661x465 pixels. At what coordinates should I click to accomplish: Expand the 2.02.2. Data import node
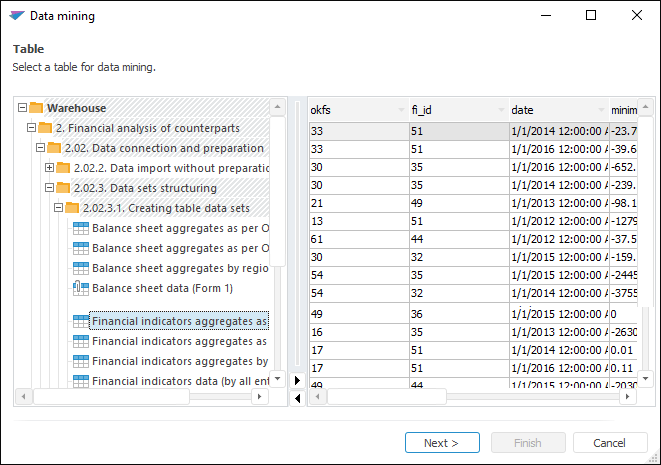(x=50, y=168)
